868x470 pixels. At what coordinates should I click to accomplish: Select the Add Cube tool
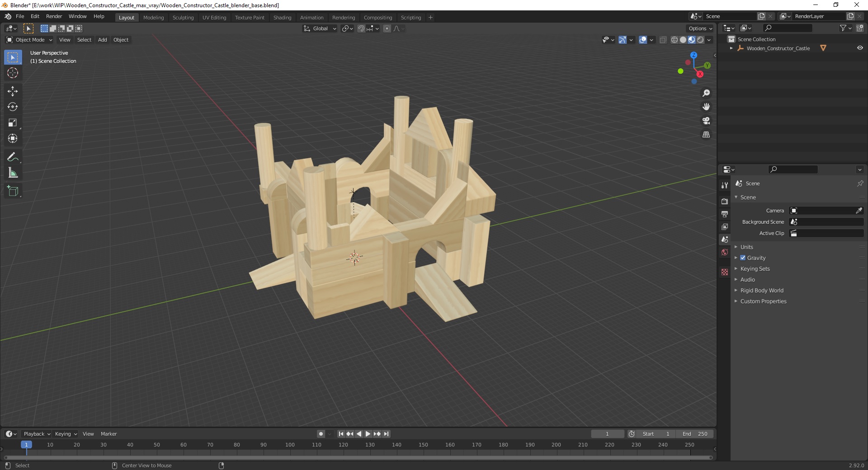click(x=13, y=191)
